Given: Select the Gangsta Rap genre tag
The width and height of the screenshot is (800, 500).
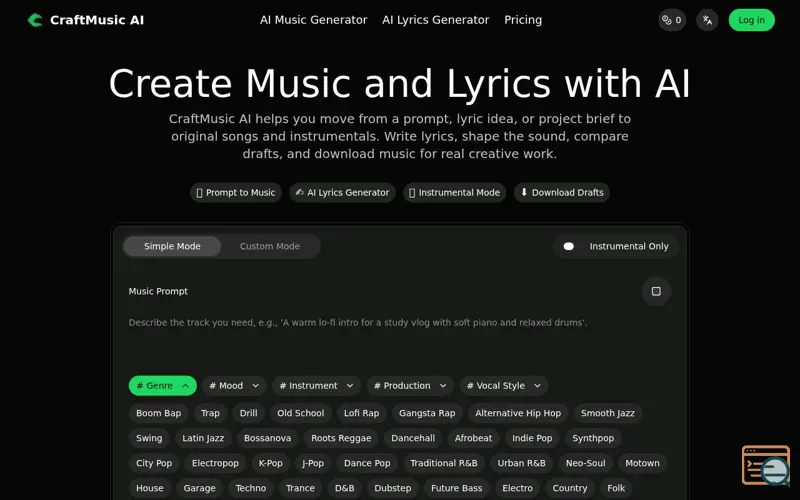Looking at the screenshot, I should (x=427, y=413).
